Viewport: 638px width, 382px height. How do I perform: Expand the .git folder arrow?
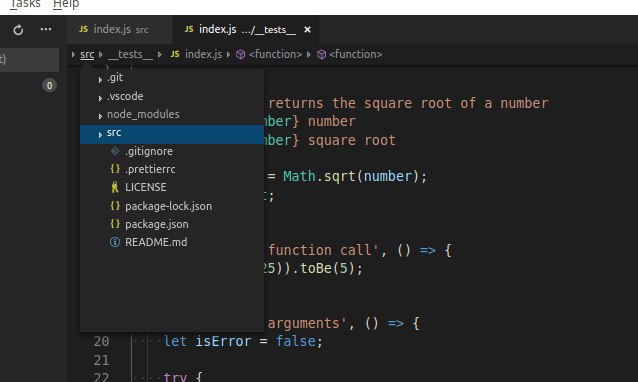(100, 80)
